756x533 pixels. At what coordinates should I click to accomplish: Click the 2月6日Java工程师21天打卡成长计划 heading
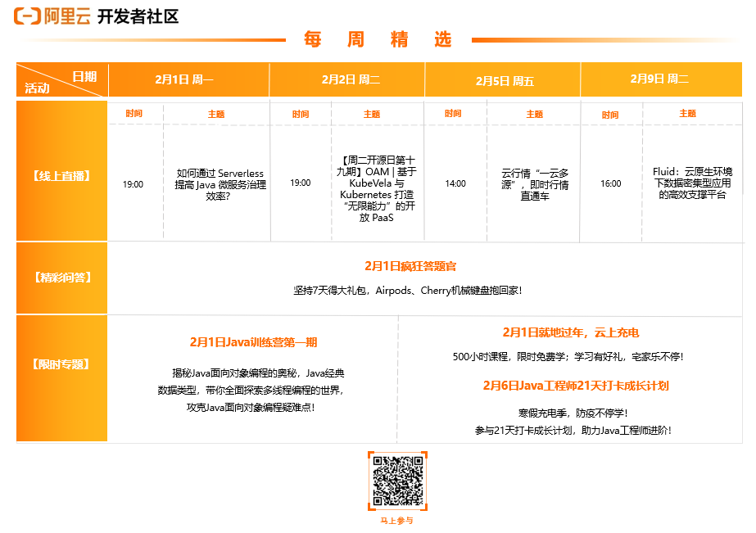576,386
